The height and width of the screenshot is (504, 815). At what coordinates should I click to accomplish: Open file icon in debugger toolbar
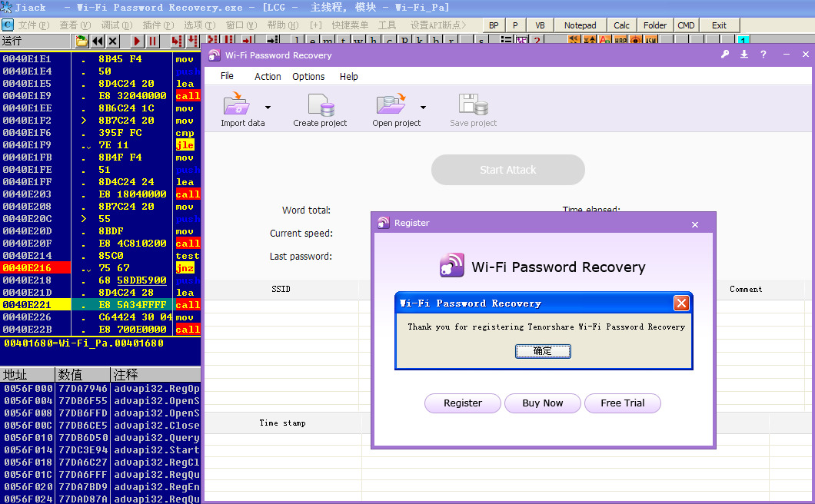(81, 41)
